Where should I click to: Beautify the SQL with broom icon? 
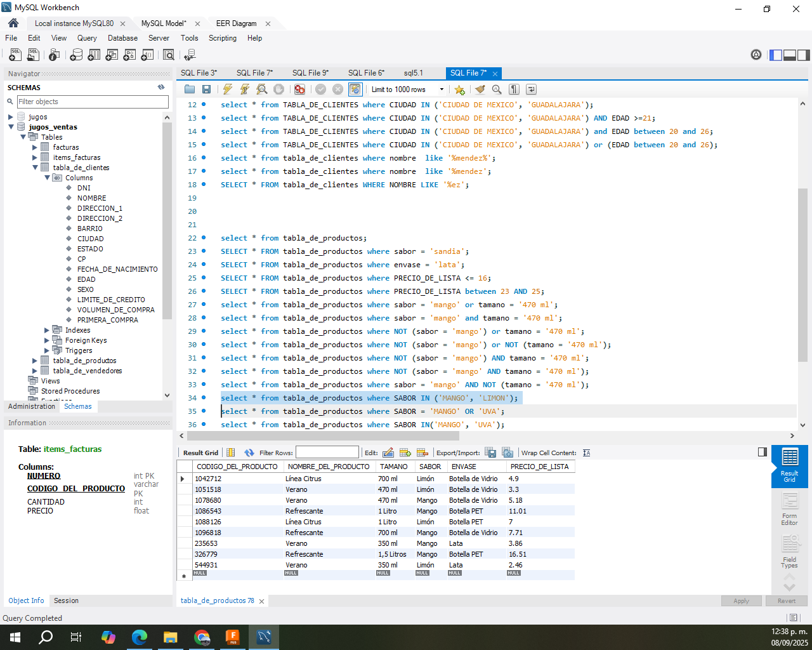click(x=480, y=90)
